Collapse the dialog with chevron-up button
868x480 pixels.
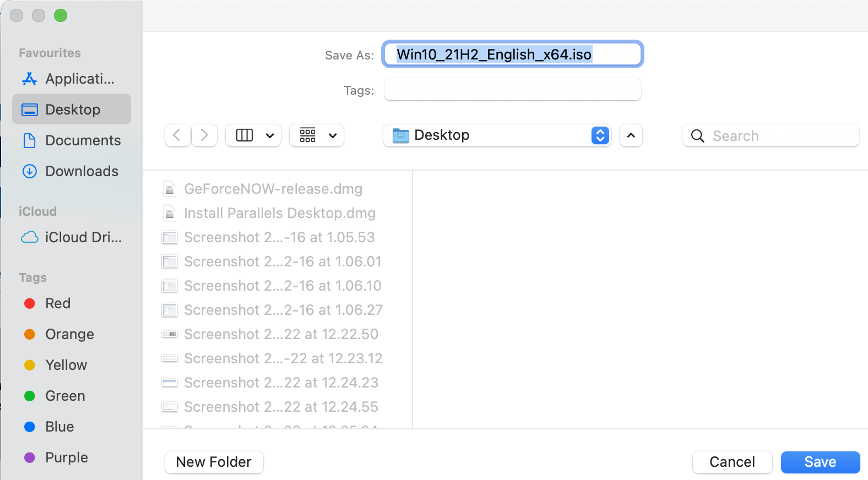click(x=631, y=135)
